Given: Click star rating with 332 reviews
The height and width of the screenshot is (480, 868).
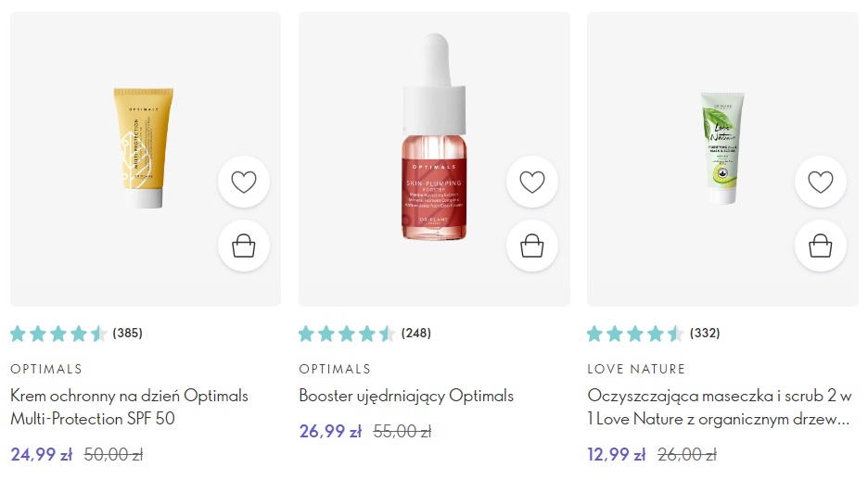Looking at the screenshot, I should tap(653, 334).
